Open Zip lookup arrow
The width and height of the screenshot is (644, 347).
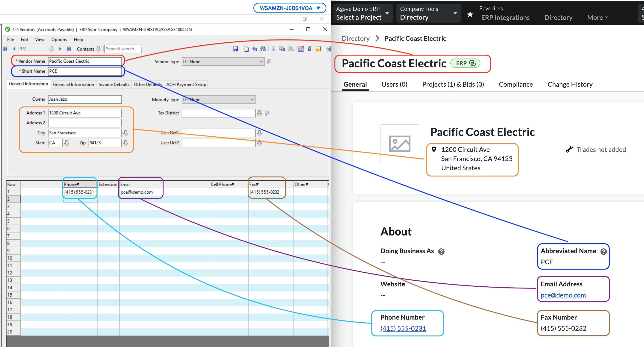click(x=126, y=143)
